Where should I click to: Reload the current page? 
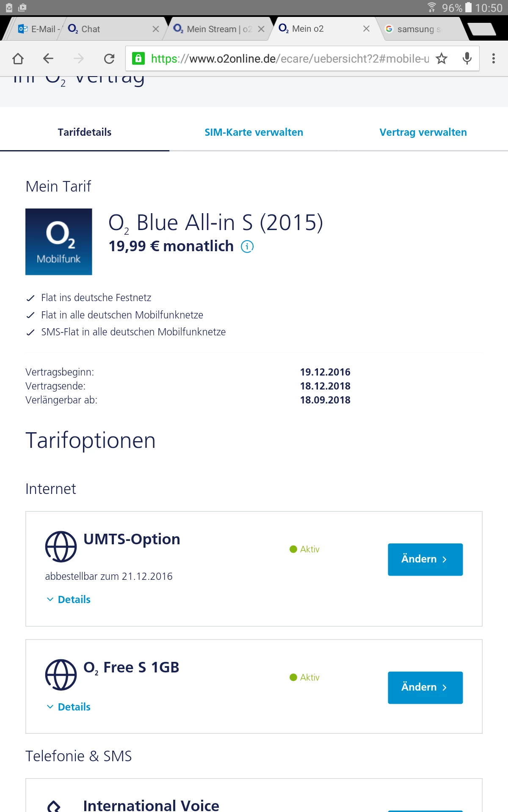[109, 58]
